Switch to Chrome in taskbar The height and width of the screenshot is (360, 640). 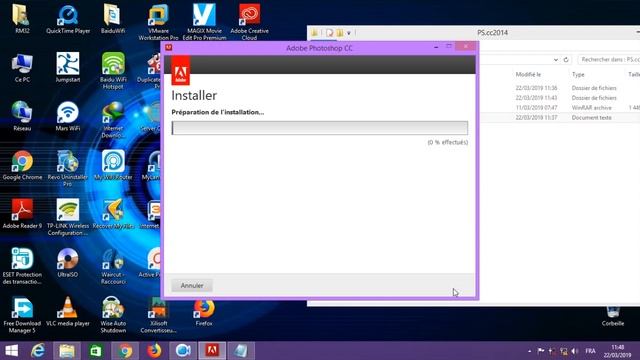coord(125,351)
